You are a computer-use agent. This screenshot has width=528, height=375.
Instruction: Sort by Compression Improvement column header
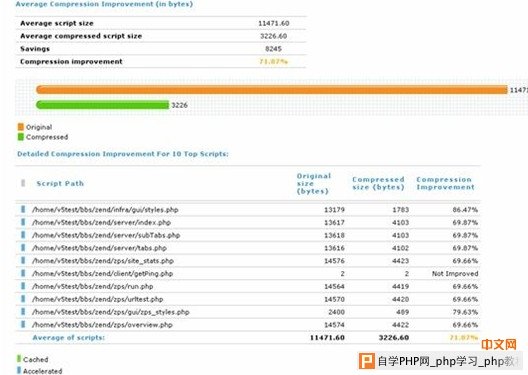pos(445,183)
